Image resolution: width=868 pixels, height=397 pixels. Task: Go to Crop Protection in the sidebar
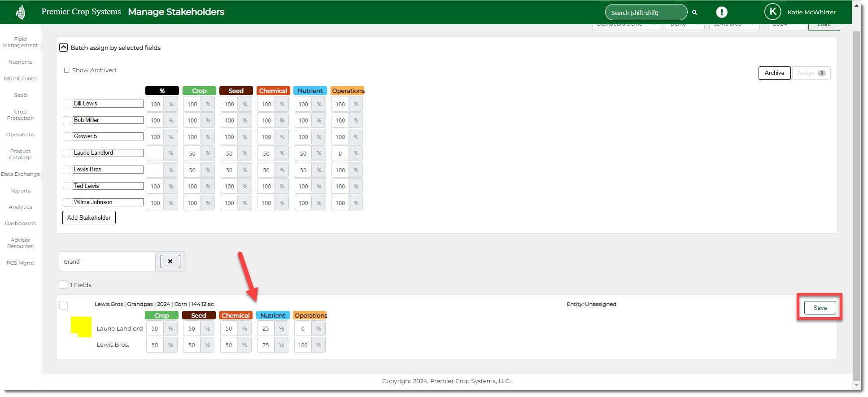coord(20,115)
